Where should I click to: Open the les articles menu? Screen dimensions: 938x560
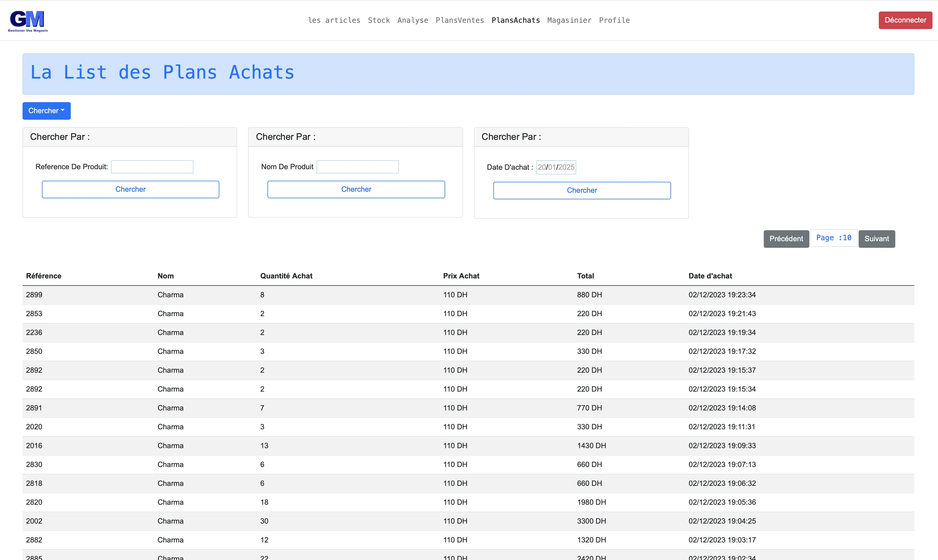[x=334, y=20]
